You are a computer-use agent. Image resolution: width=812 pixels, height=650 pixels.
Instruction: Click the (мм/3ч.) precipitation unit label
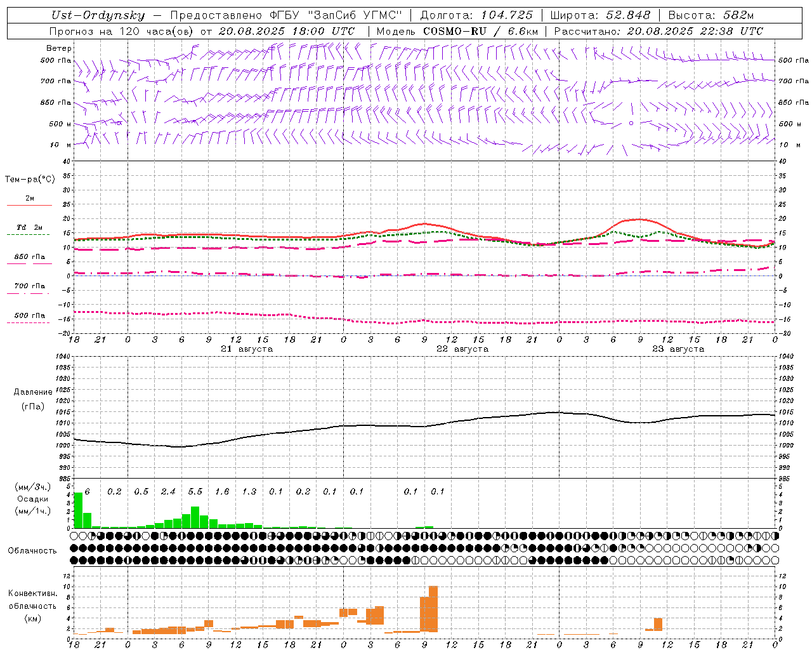click(x=33, y=487)
